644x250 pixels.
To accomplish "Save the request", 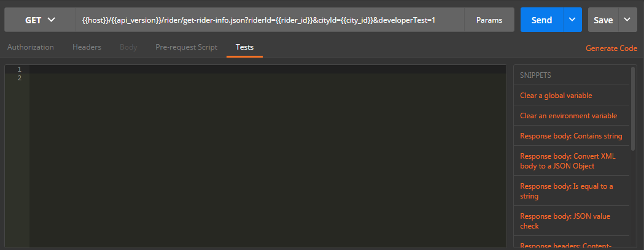I will (603, 20).
